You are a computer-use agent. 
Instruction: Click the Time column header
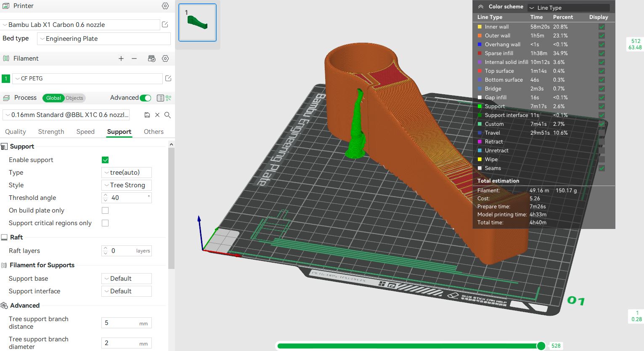(x=536, y=17)
